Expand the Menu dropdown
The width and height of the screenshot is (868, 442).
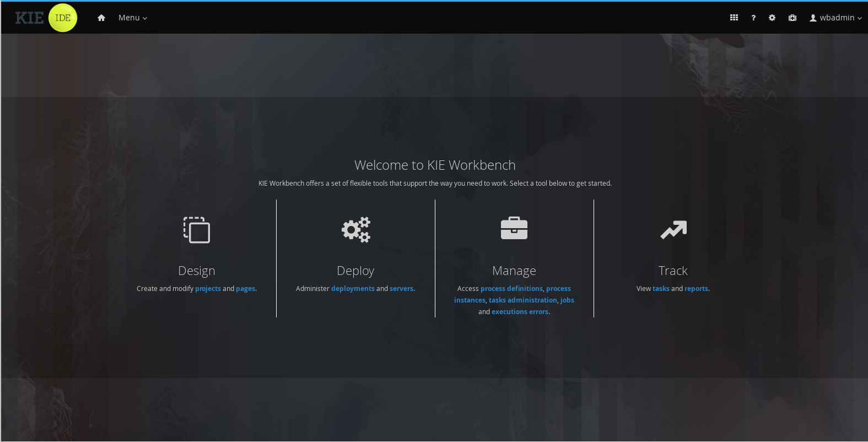133,18
